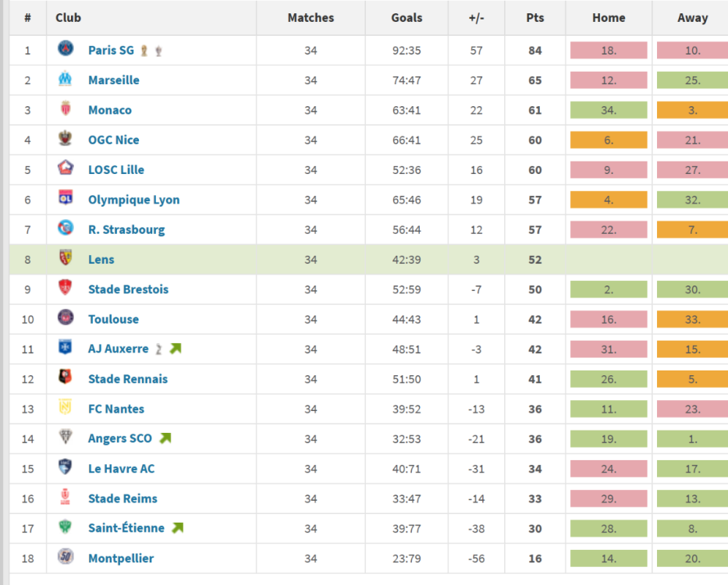The image size is (728, 585).
Task: Click the Lens club crest icon
Action: coord(66,258)
